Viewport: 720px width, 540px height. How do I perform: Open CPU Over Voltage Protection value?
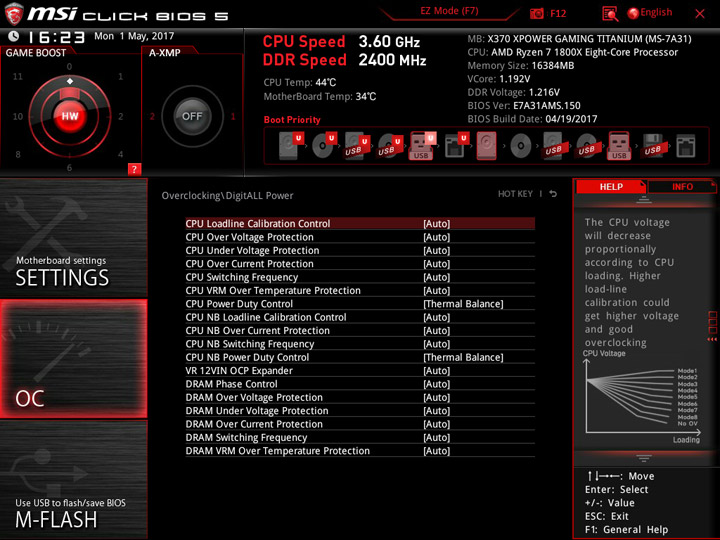coord(437,237)
